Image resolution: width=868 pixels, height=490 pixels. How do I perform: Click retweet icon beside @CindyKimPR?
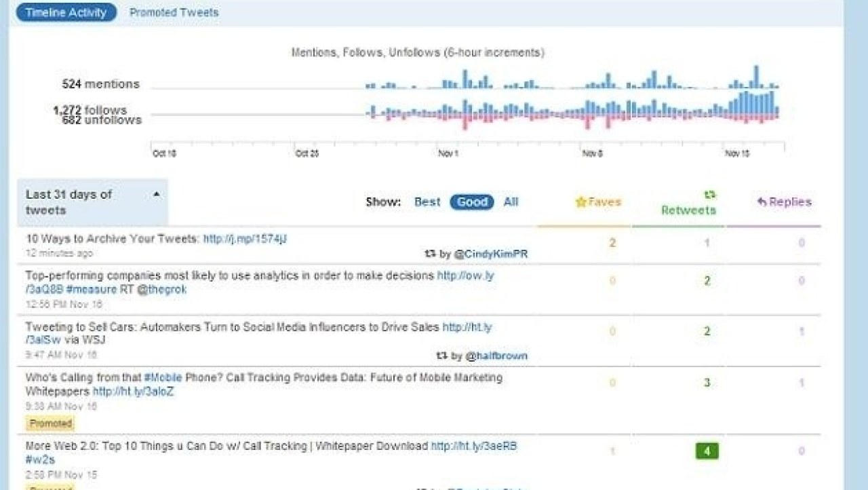(430, 253)
